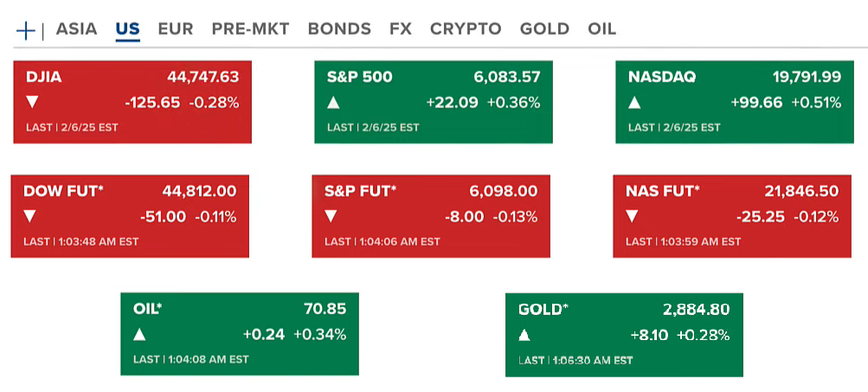Click the S&P 500 up arrow icon
Image resolution: width=868 pixels, height=392 pixels.
[334, 103]
